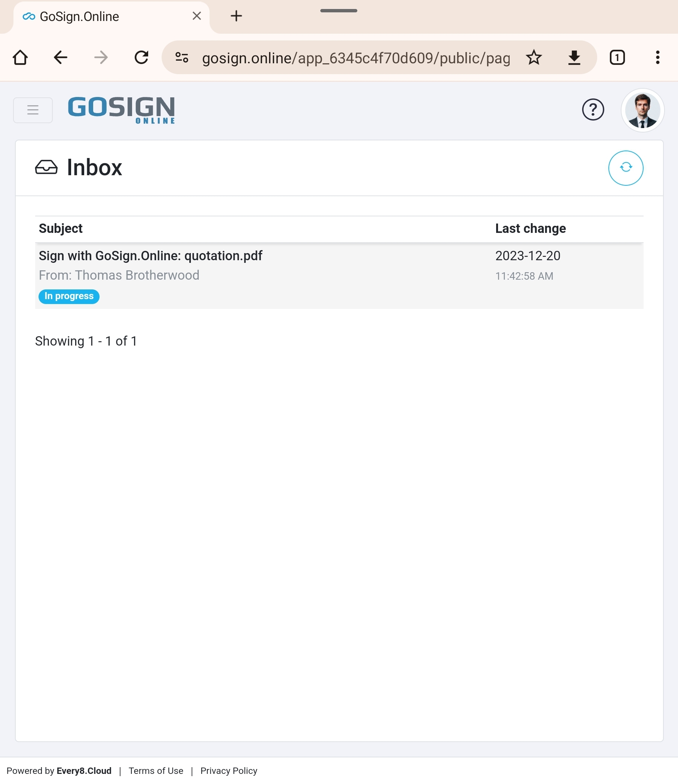Open the GoSign help icon
The height and width of the screenshot is (784, 678).
(x=593, y=110)
